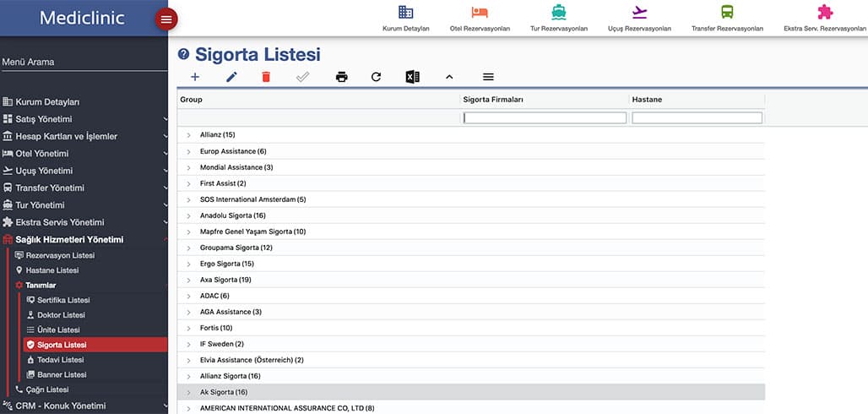Click the Menü Arama search box

[84, 62]
